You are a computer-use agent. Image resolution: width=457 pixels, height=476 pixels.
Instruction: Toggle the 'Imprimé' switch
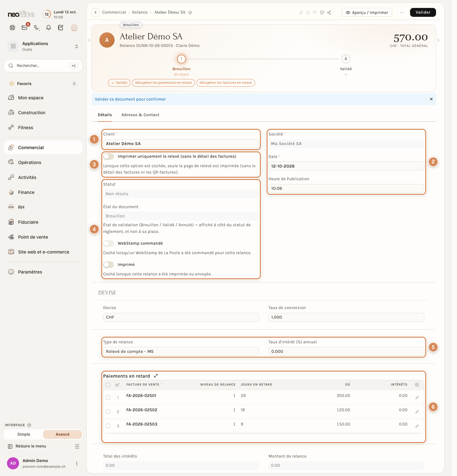coord(109,265)
